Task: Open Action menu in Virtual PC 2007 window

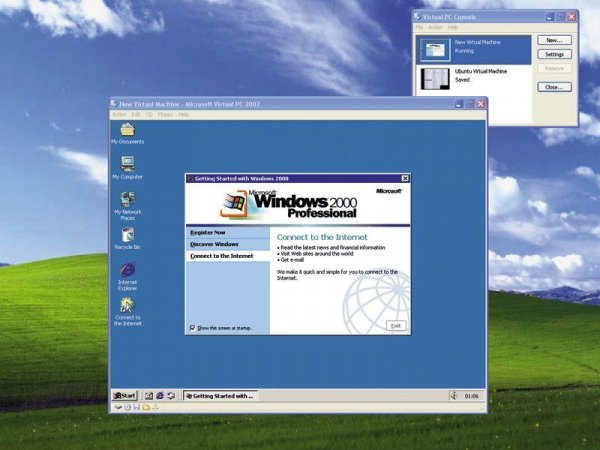Action: pos(119,114)
